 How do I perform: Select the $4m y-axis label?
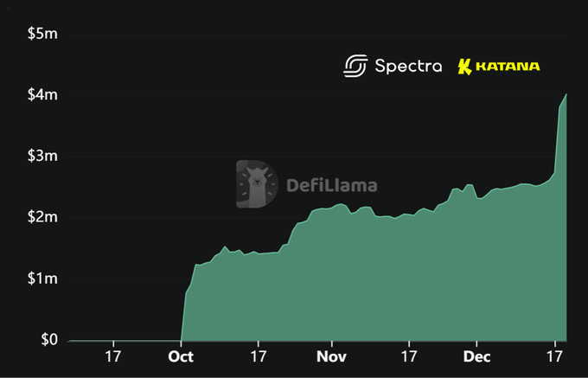click(x=42, y=95)
